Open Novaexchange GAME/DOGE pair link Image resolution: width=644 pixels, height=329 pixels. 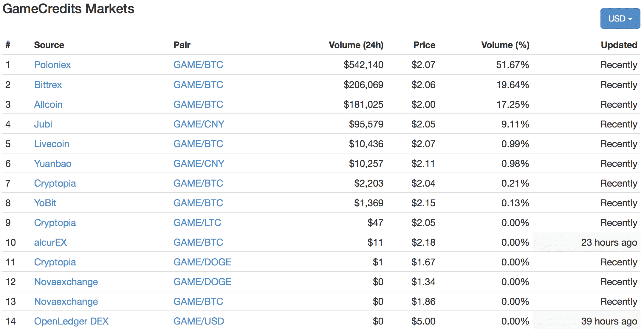202,282
